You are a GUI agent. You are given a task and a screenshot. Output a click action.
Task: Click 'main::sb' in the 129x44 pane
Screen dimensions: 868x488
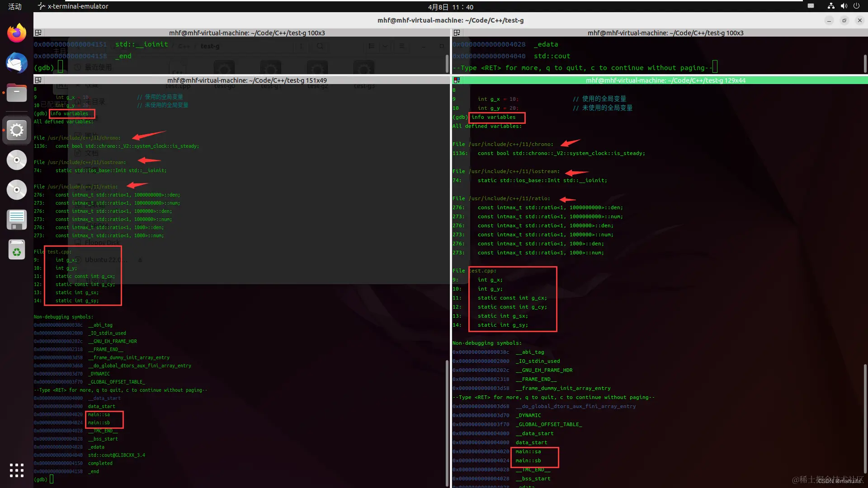[x=528, y=460]
